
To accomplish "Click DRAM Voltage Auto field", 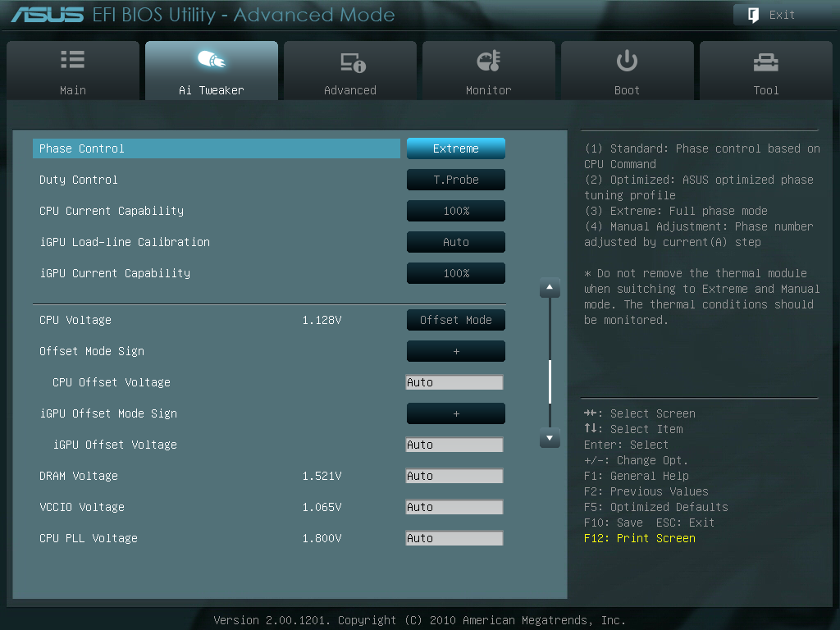I will 454,475.
